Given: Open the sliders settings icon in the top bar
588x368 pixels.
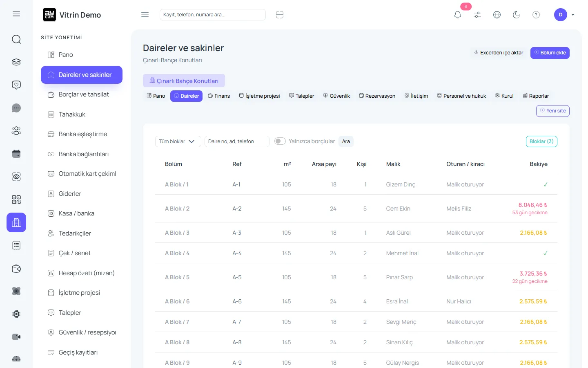Looking at the screenshot, I should pos(477,15).
